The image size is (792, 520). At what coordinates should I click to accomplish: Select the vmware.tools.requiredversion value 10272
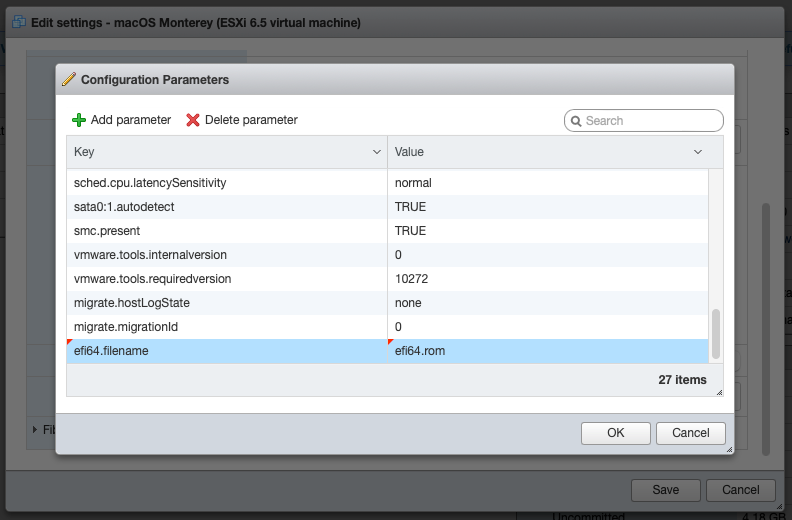(x=411, y=279)
